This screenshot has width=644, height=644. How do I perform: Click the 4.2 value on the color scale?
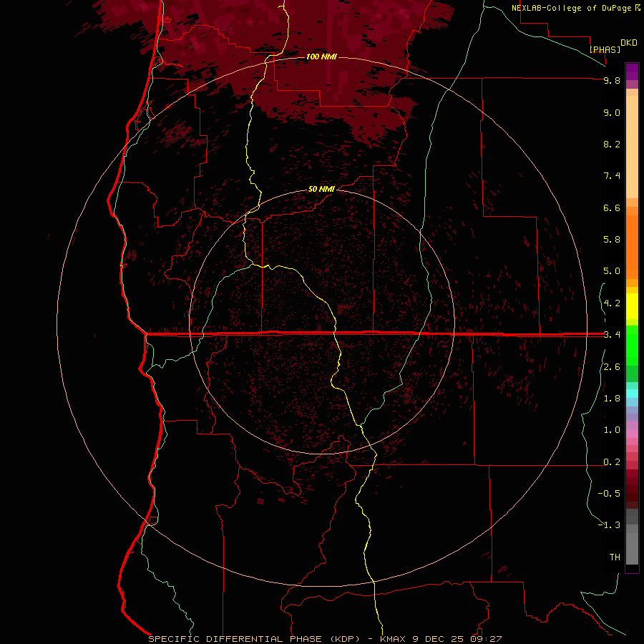click(612, 303)
